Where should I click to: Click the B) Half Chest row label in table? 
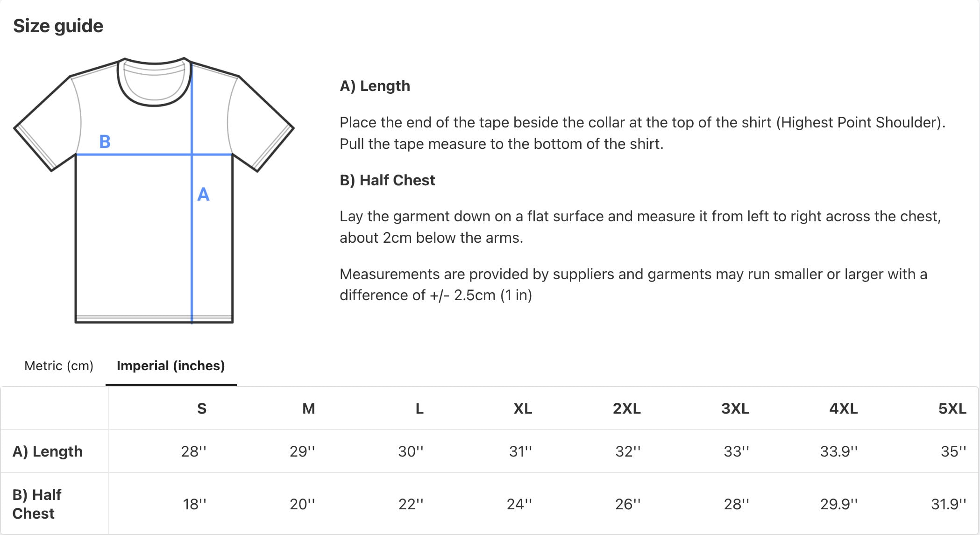(x=37, y=504)
